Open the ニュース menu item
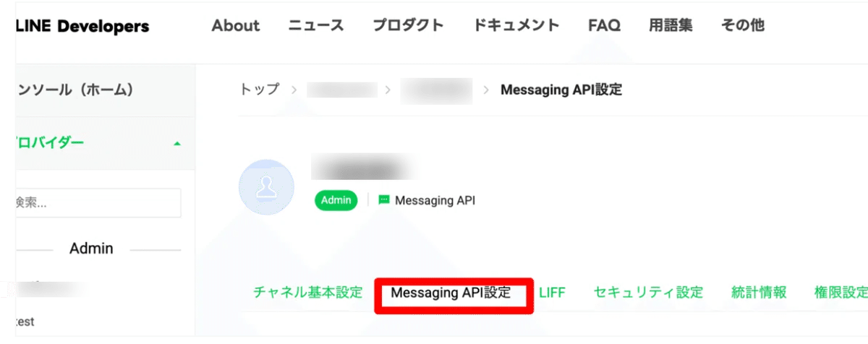Viewport: 868px width, 344px height. pyautogui.click(x=316, y=25)
